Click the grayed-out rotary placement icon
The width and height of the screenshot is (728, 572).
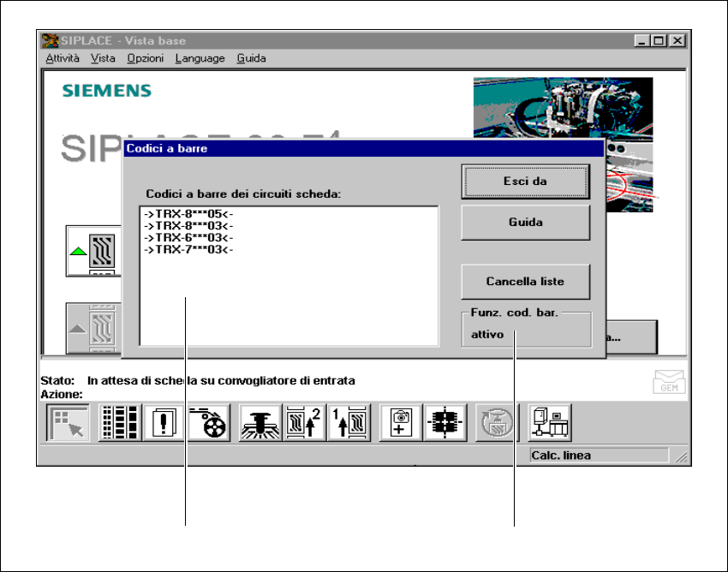coord(496,422)
